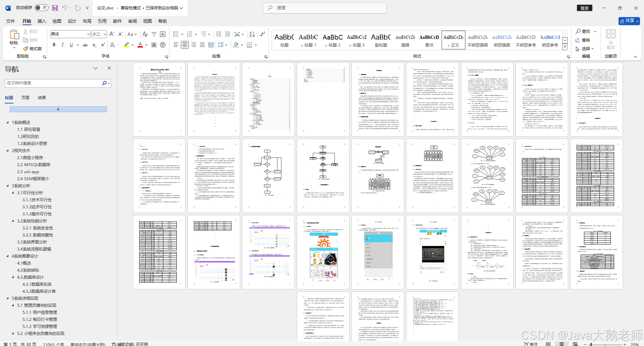Viewport: 644px width, 346px height.
Task: Increase paragraph indent
Action: tap(227, 34)
